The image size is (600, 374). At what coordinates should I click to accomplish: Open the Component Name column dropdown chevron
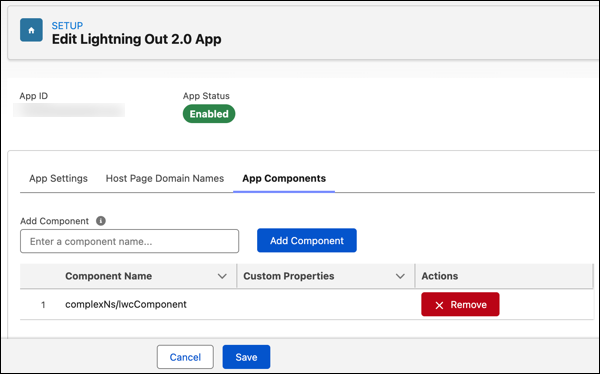click(222, 276)
